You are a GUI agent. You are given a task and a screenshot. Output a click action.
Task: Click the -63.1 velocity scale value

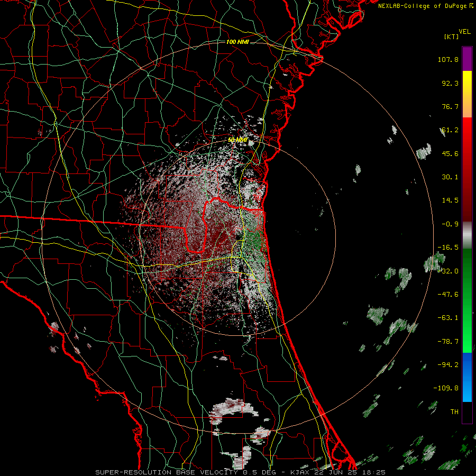(x=448, y=318)
